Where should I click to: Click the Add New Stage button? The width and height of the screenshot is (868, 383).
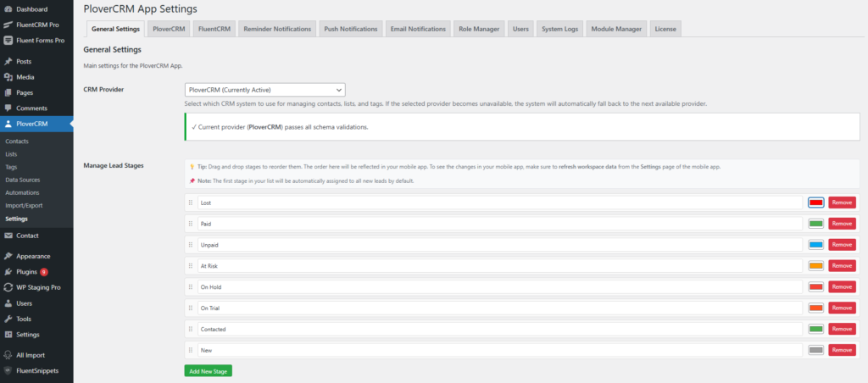(x=208, y=371)
